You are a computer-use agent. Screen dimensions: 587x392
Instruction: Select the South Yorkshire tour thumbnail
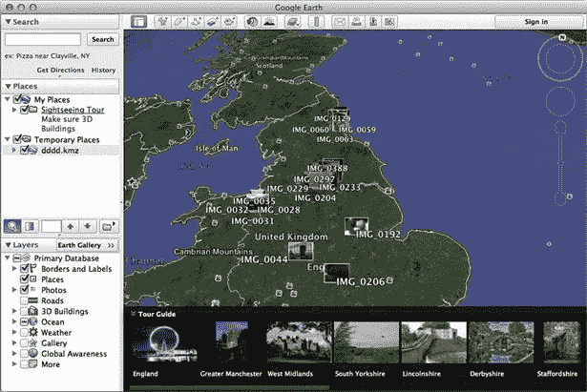[x=367, y=342]
